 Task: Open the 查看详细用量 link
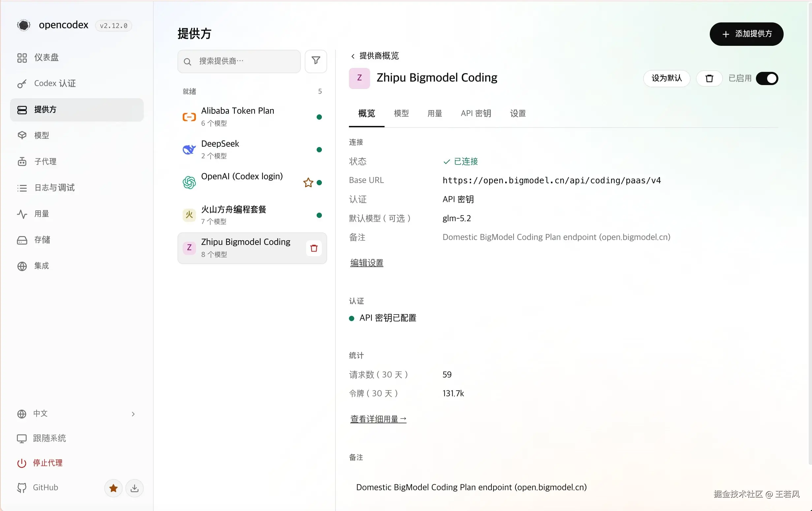(x=378, y=419)
